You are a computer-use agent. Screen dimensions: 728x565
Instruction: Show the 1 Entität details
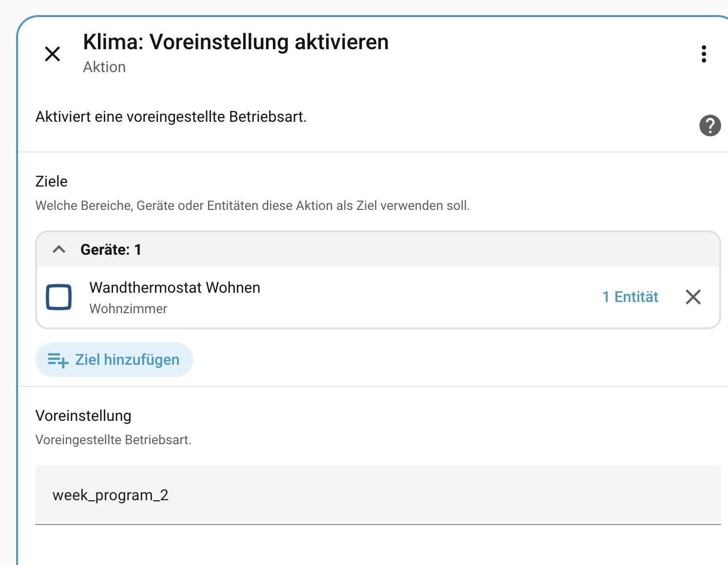click(630, 297)
